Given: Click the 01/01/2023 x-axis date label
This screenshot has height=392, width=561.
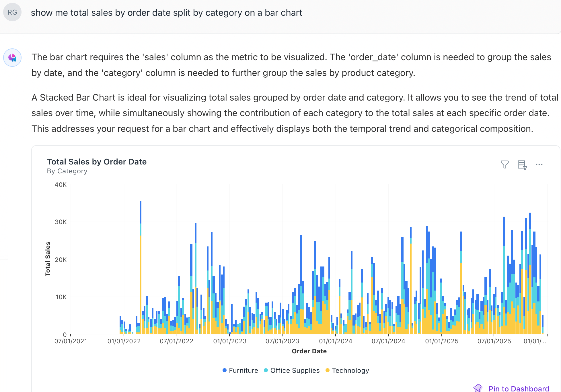Looking at the screenshot, I should coord(230,341).
